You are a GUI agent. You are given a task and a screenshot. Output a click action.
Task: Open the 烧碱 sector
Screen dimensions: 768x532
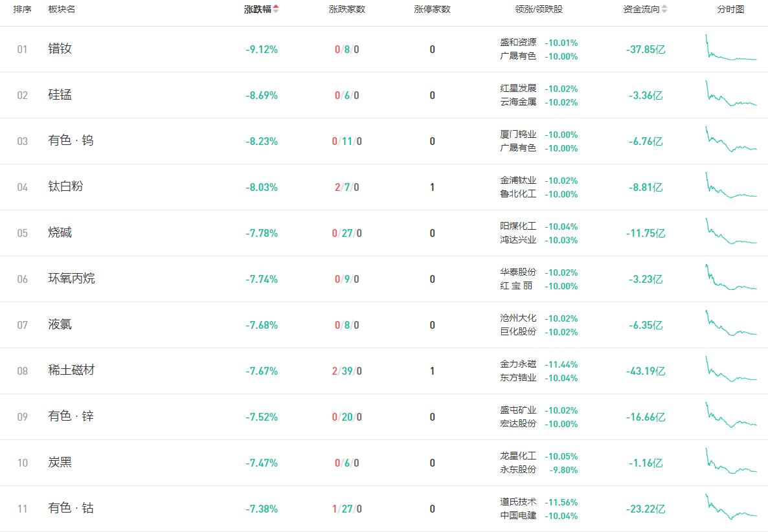point(60,232)
